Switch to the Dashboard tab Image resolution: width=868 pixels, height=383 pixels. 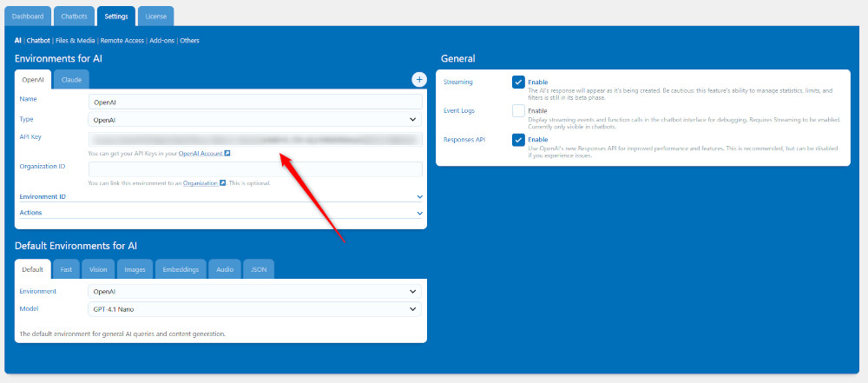coord(28,17)
